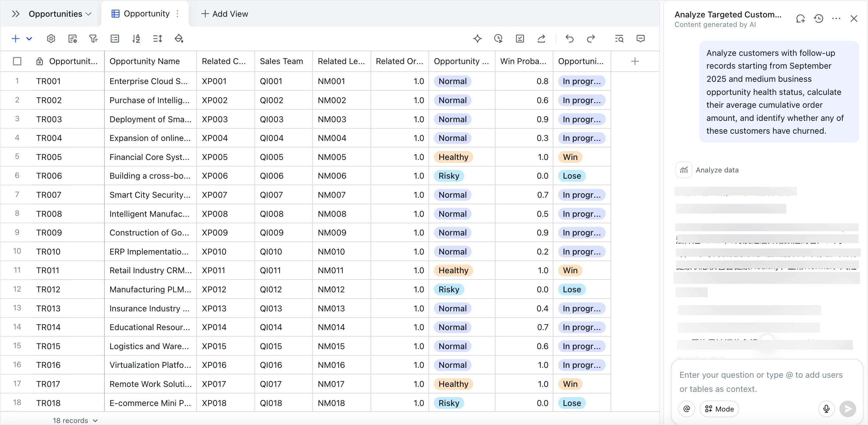Open the filter tool

coord(94,39)
